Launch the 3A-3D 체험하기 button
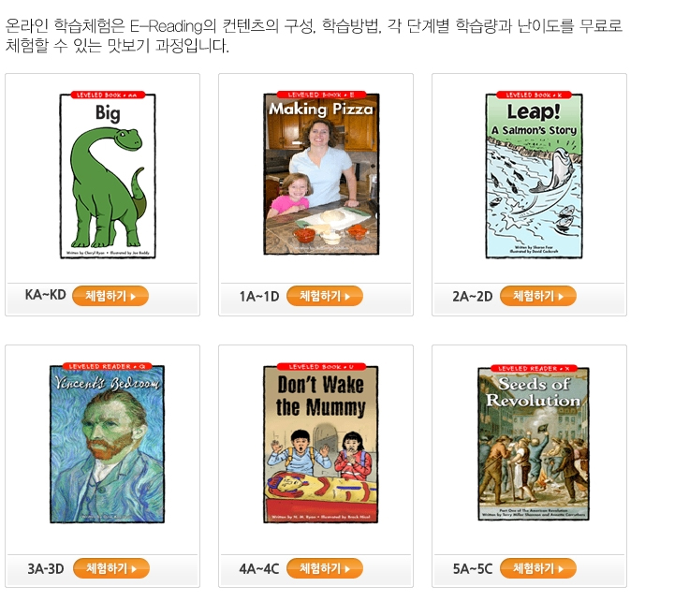Viewport: 689px width, 616px height. tap(111, 568)
